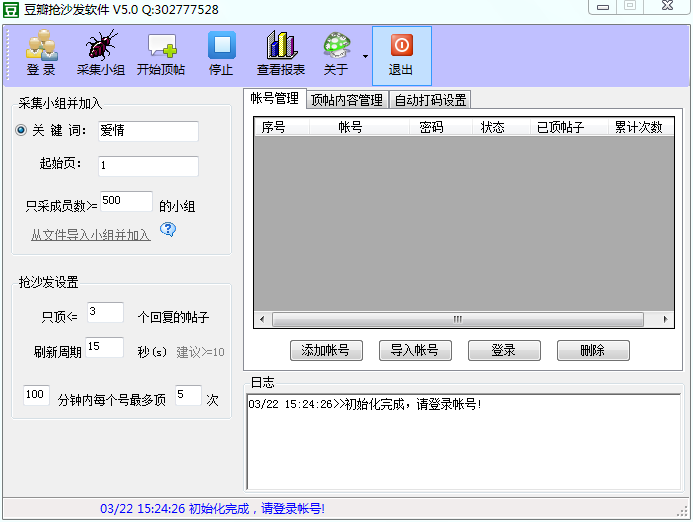Open the 从文件导入小组并加入 link
The height and width of the screenshot is (522, 693).
point(90,235)
